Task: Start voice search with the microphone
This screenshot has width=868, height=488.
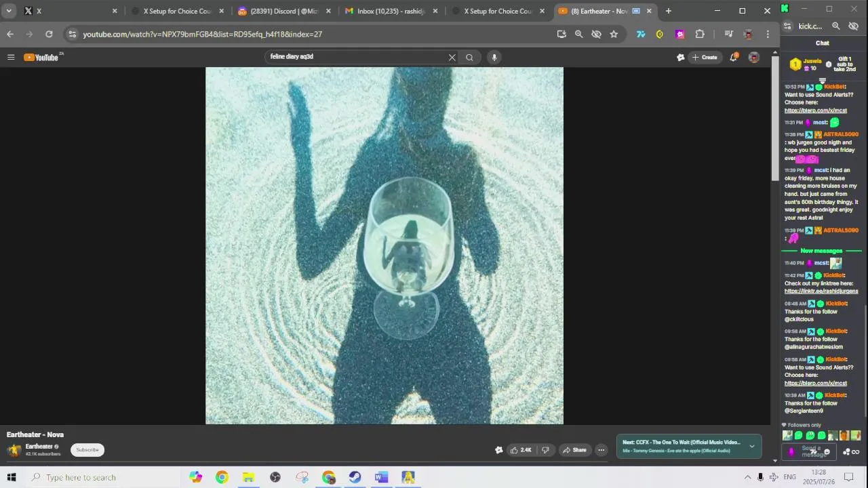Action: click(x=494, y=58)
